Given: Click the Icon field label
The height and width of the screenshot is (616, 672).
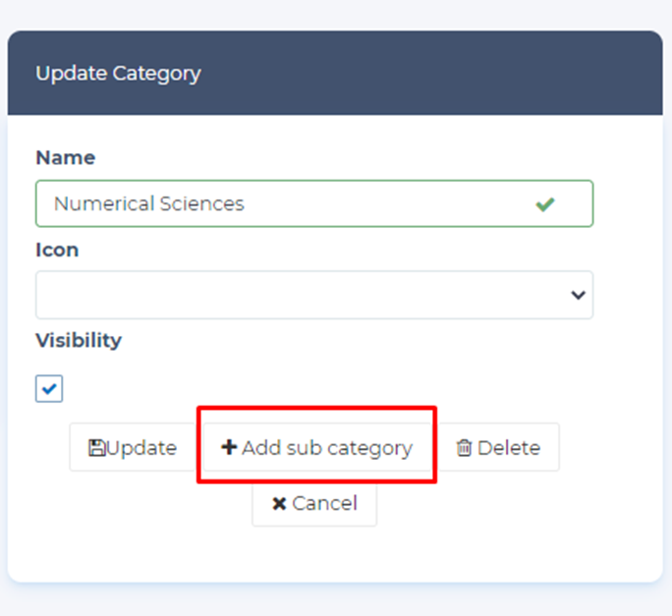Looking at the screenshot, I should coord(57,251).
